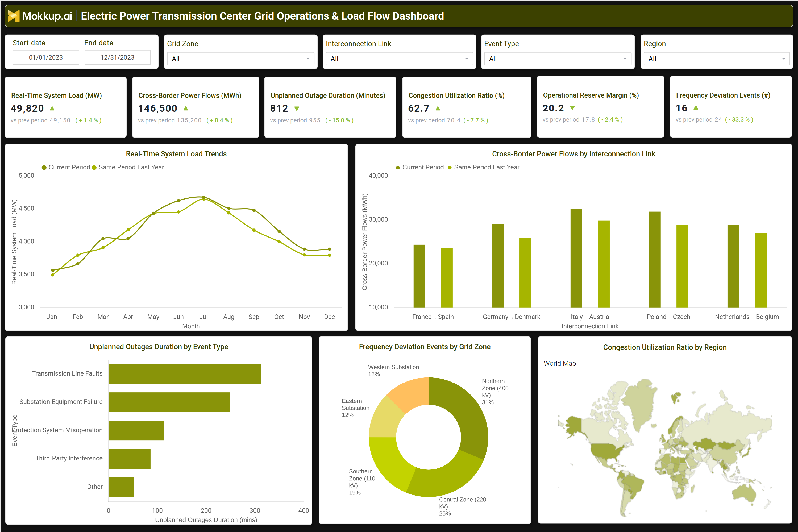
Task: Click the (-33.3%) change text
Action: 739,120
